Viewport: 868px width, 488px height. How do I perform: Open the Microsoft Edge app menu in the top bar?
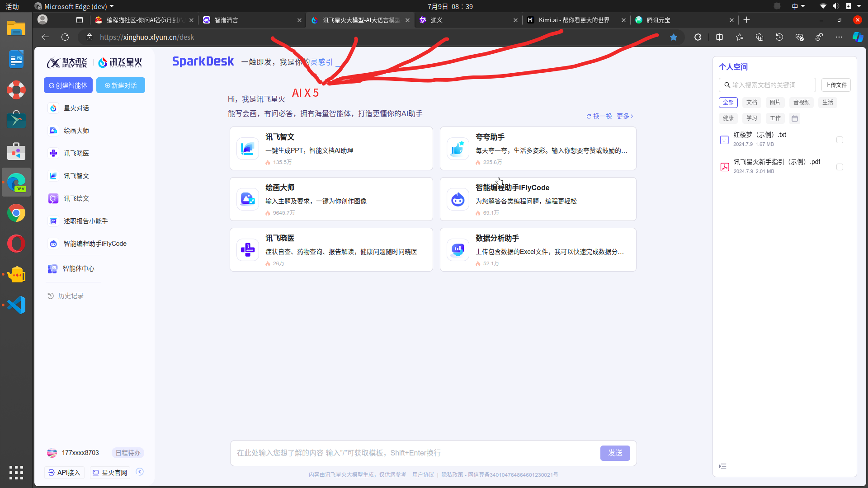75,6
